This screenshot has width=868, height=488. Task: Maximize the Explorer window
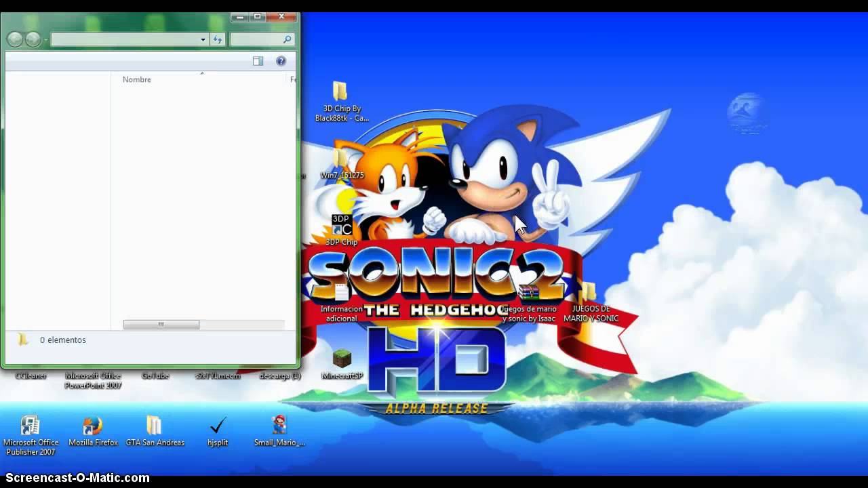pos(257,16)
